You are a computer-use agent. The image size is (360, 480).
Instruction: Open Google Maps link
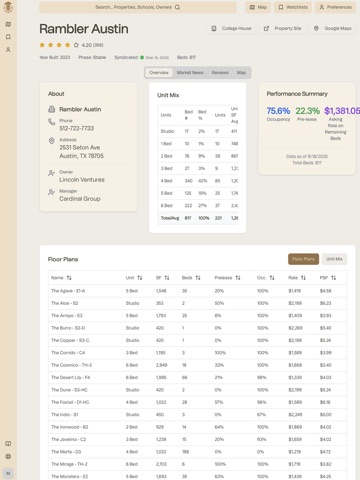point(333,28)
